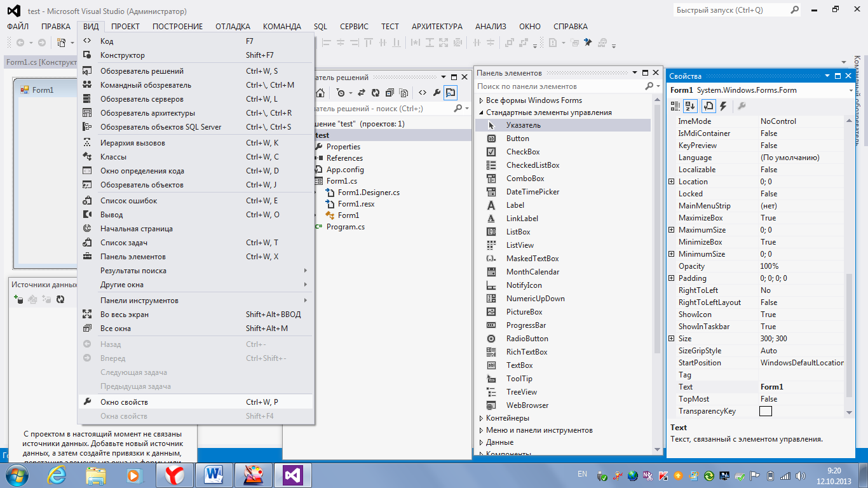Show properties by category in Properties panel
The width and height of the screenshot is (868, 488).
click(x=675, y=106)
